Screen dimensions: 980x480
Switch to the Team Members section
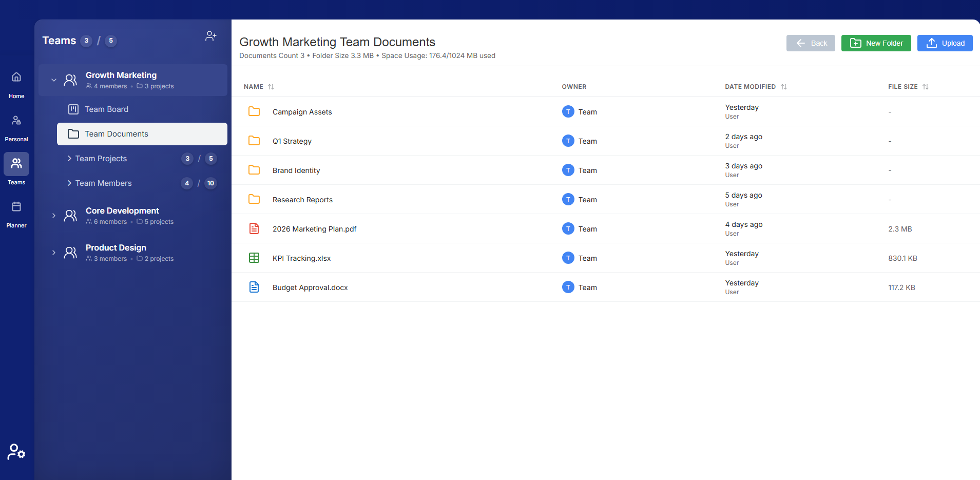click(103, 183)
